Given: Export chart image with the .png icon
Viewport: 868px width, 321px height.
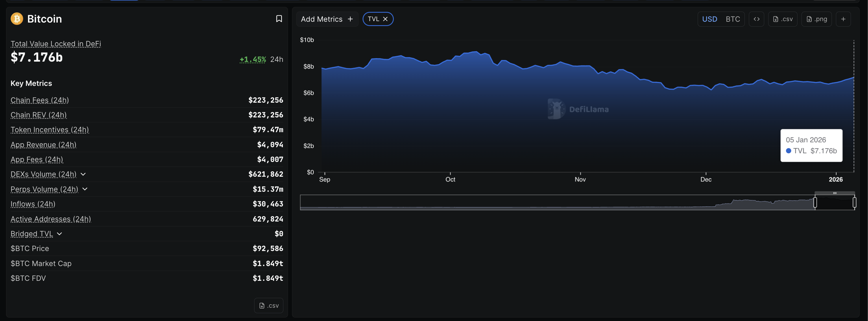Looking at the screenshot, I should tap(816, 19).
